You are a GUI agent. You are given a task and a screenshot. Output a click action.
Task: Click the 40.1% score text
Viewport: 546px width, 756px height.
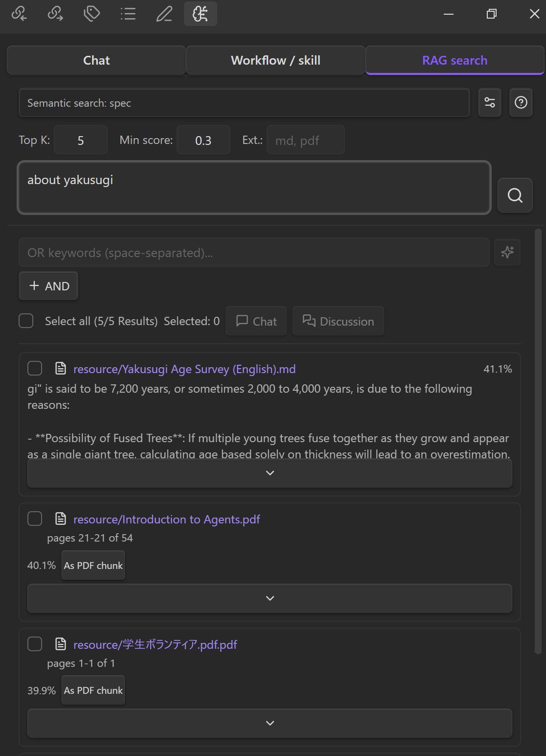pyautogui.click(x=42, y=565)
